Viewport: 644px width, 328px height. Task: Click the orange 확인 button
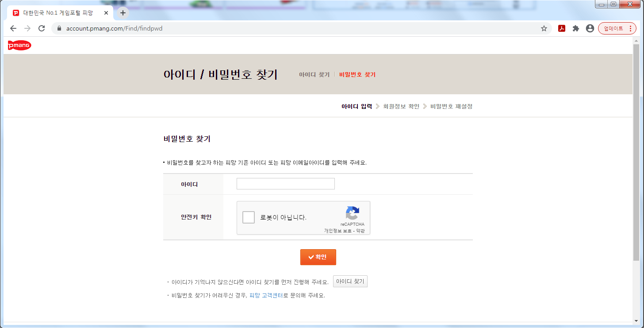coord(318,257)
